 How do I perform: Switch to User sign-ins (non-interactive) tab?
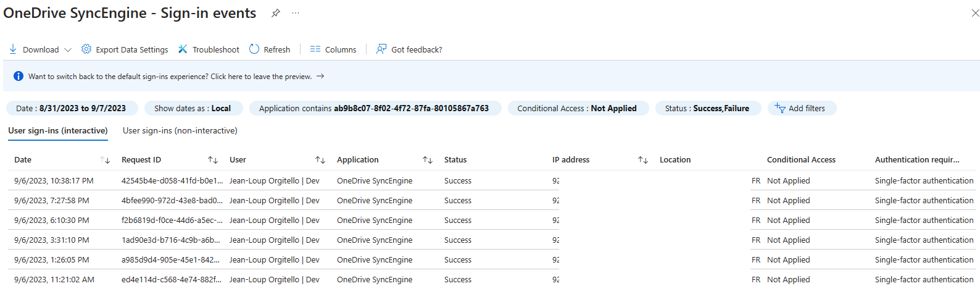click(x=180, y=130)
